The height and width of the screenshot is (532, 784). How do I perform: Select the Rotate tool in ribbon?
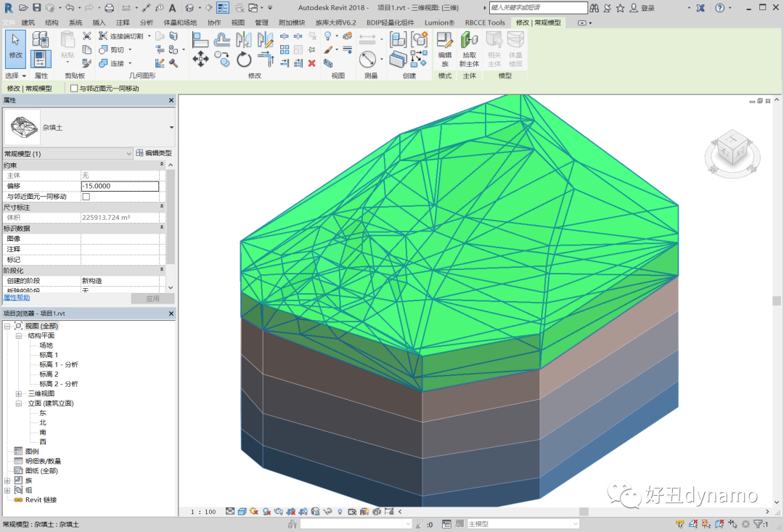244,60
